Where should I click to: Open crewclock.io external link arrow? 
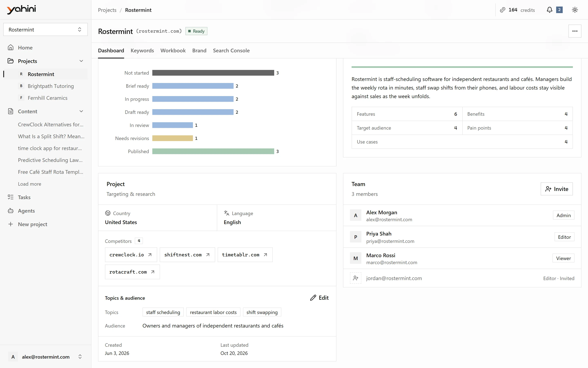coord(150,255)
